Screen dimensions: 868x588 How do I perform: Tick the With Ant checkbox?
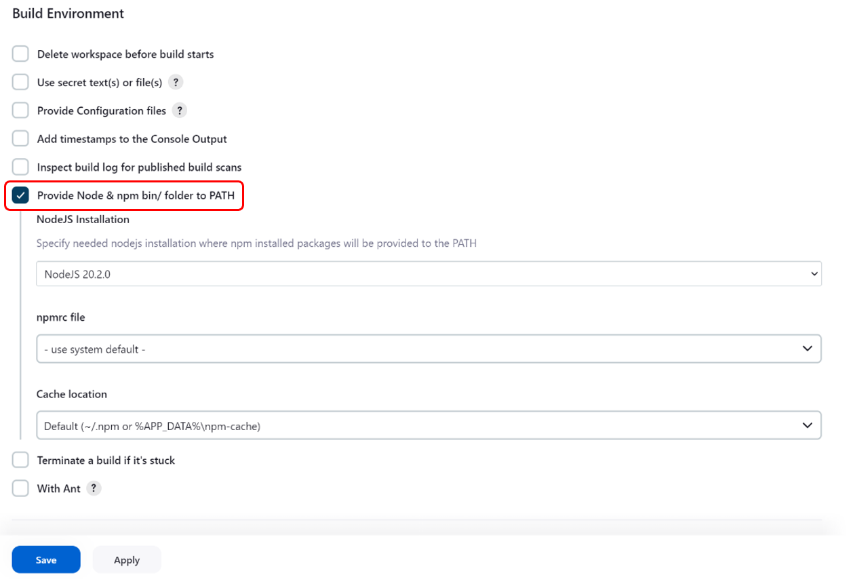[20, 488]
